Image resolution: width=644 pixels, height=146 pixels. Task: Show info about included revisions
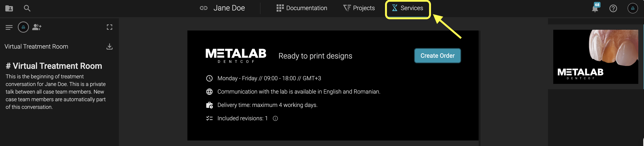coord(275,118)
